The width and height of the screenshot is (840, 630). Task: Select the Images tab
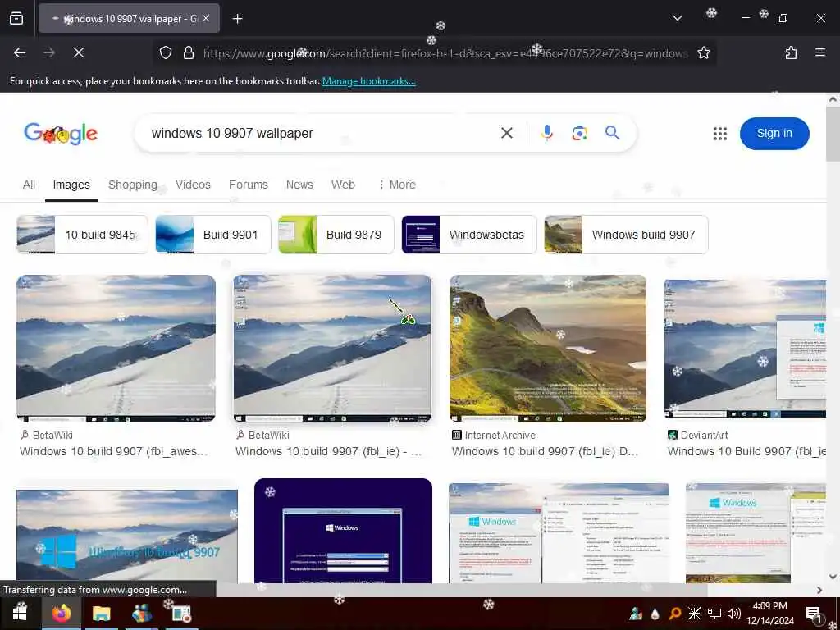tap(71, 185)
